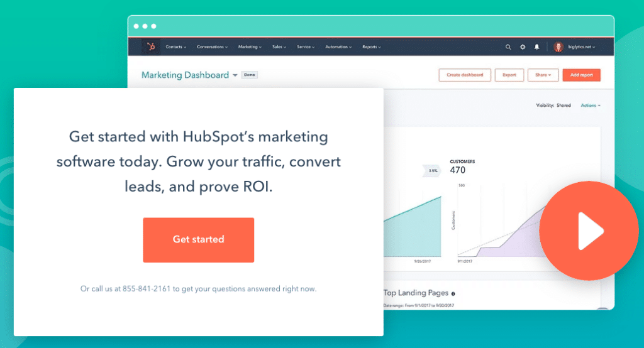Click the Get started button
This screenshot has height=348, width=644.
pos(198,240)
